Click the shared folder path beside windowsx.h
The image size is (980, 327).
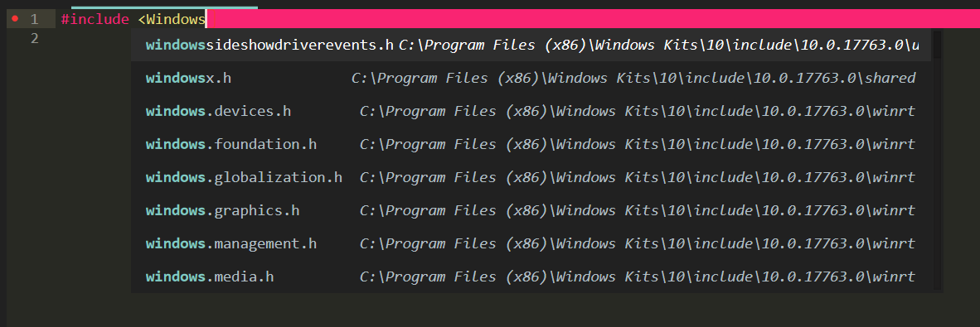pos(633,78)
